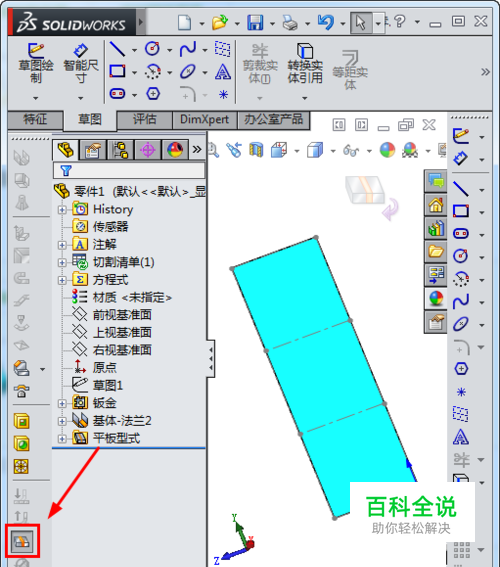Click the New document icon
This screenshot has width=500, height=567.
(x=185, y=22)
